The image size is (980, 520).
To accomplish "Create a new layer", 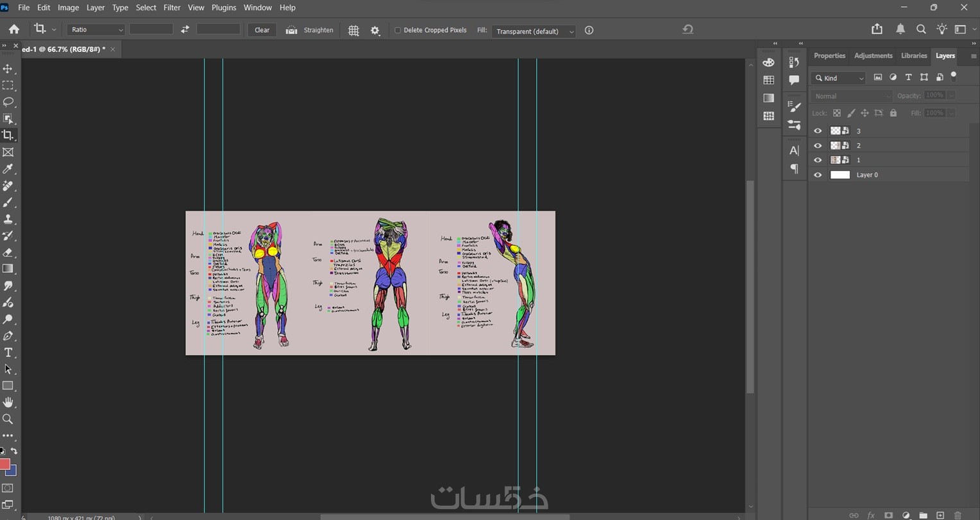I will point(940,515).
